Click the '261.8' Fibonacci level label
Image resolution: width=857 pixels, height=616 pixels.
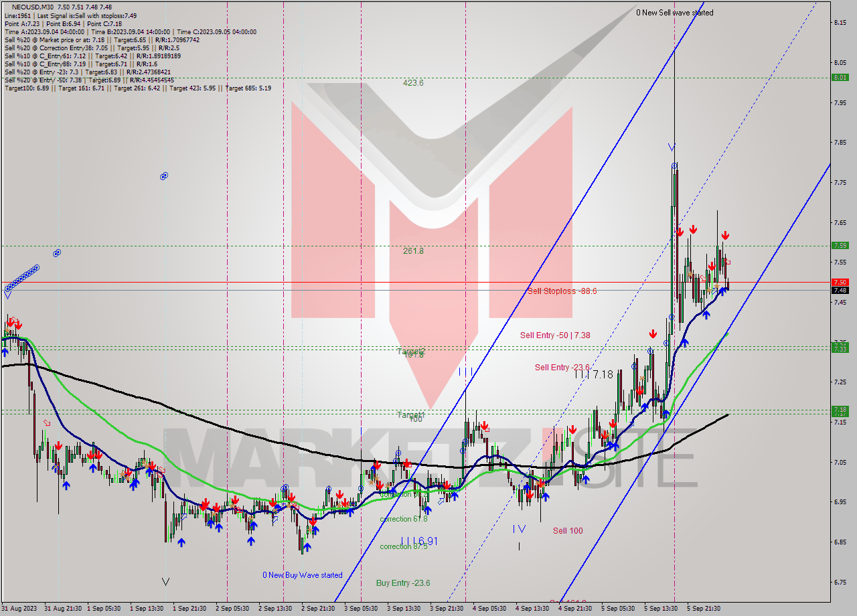[413, 251]
